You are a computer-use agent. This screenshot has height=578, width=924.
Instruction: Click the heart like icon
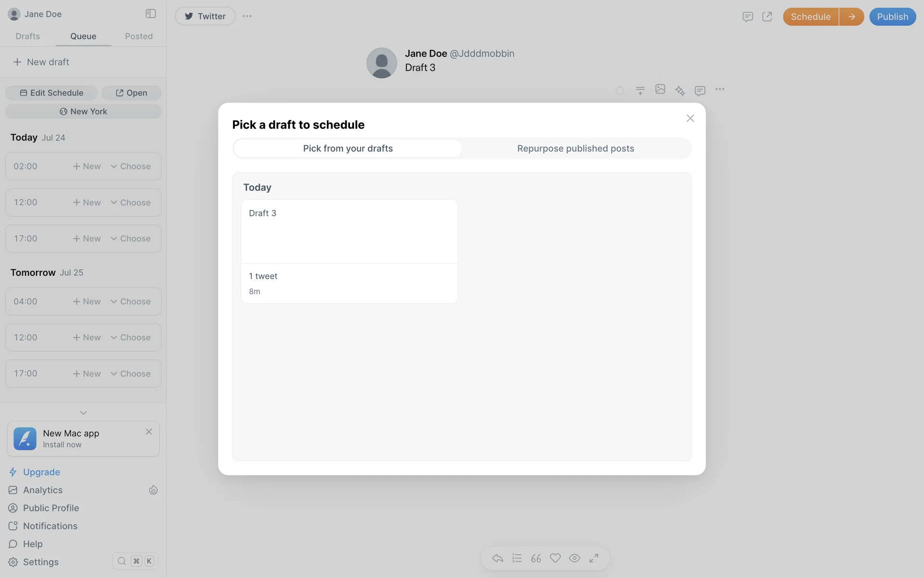pos(555,558)
